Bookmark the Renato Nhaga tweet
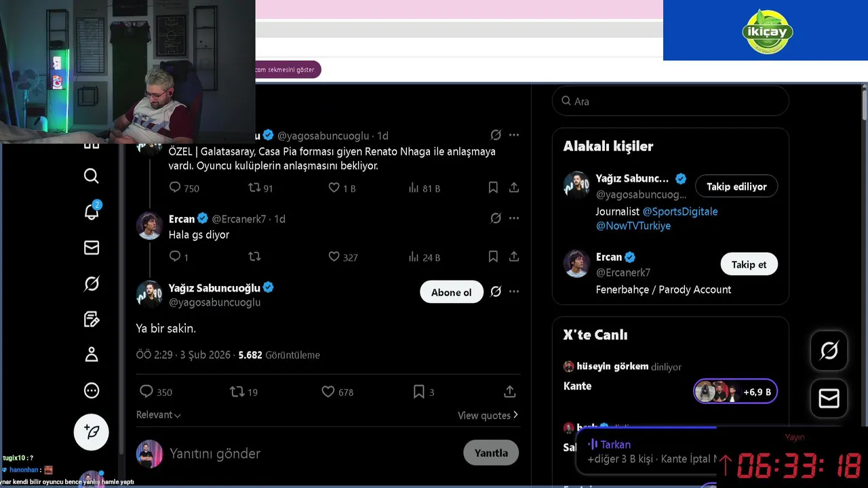 click(x=493, y=188)
